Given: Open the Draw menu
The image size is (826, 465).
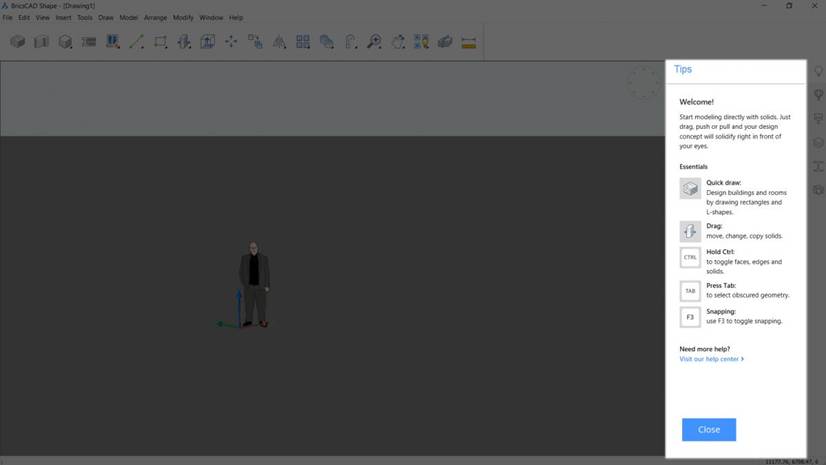Looking at the screenshot, I should [x=106, y=18].
